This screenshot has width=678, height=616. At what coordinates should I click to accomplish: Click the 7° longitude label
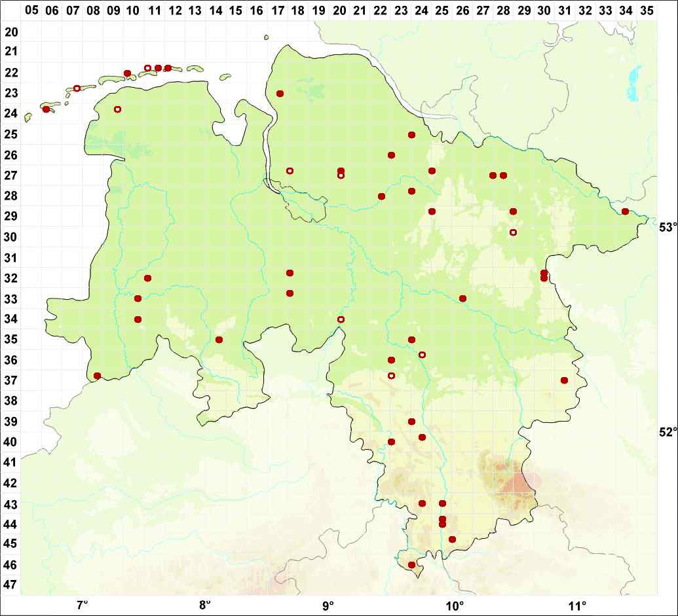82,604
